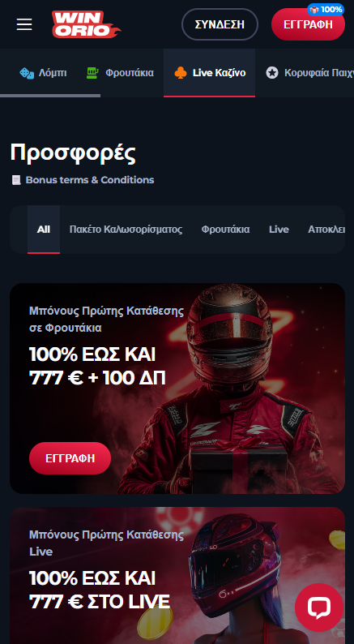Open the hamburger menu icon
This screenshot has width=354, height=644.
click(24, 24)
